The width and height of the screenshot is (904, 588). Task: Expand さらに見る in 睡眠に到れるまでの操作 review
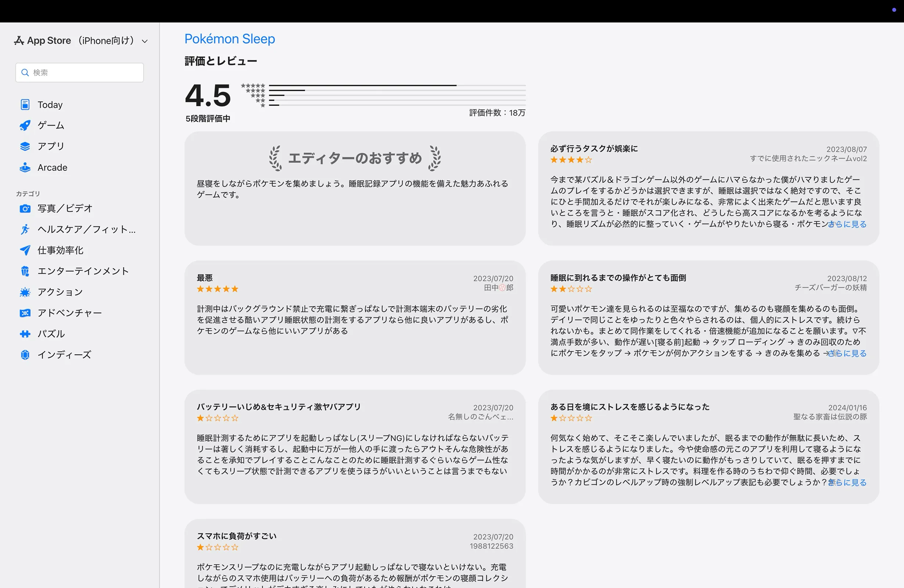847,353
